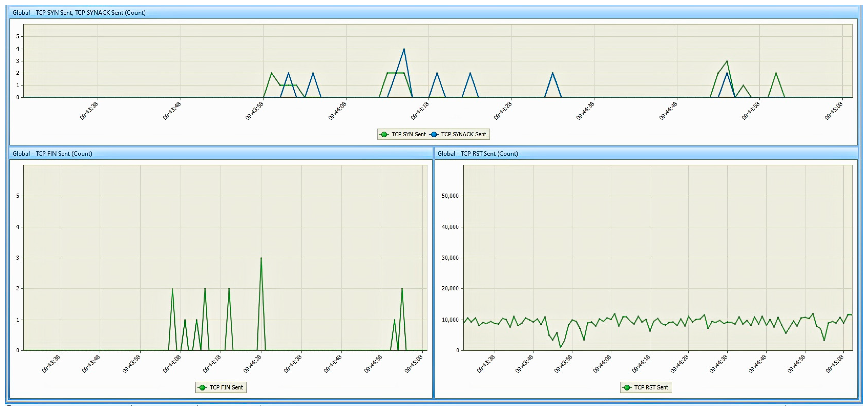Click the green TCP FIN Sent legend marker
The height and width of the screenshot is (409, 868).
coord(202,388)
